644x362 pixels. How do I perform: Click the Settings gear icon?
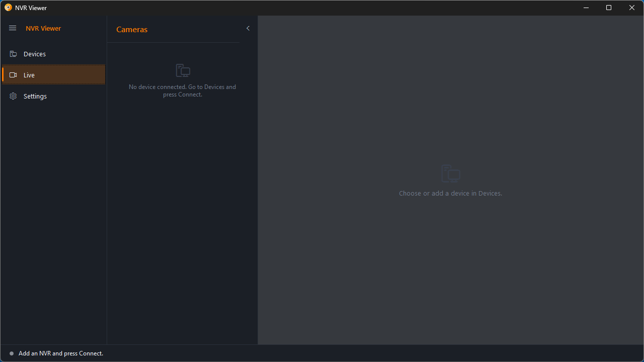[13, 96]
